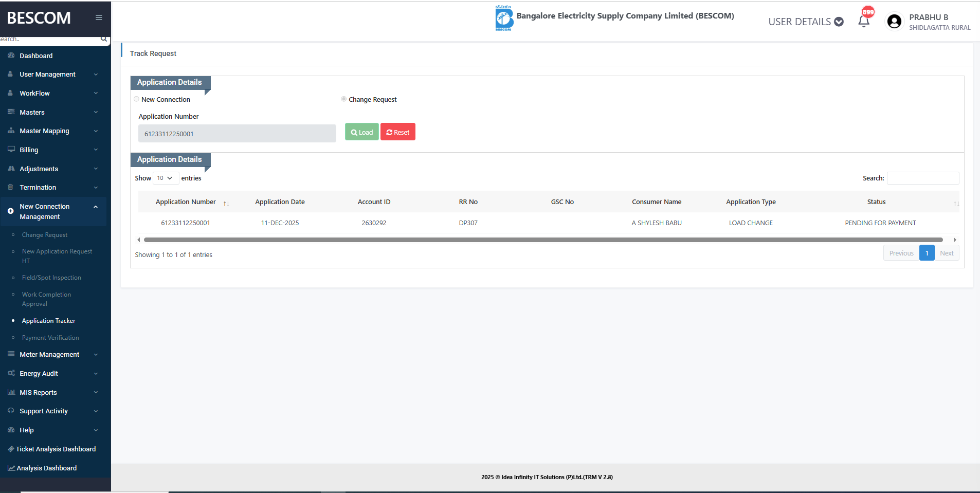
Task: Select the Change Request radio button
Action: (x=343, y=99)
